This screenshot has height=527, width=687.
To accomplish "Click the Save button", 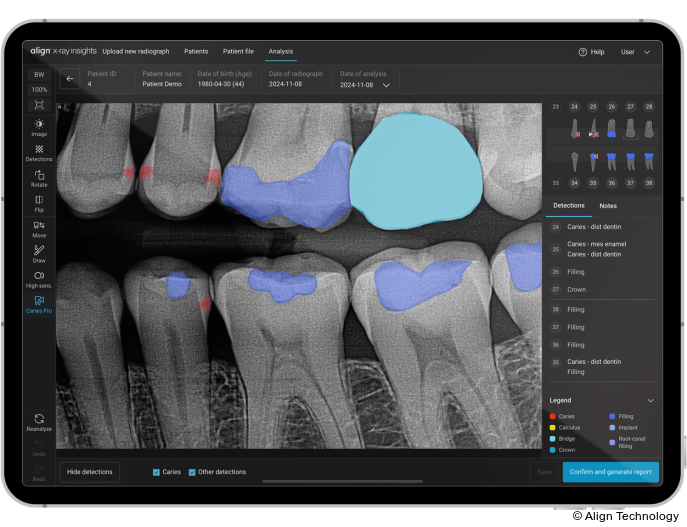I will coord(544,472).
